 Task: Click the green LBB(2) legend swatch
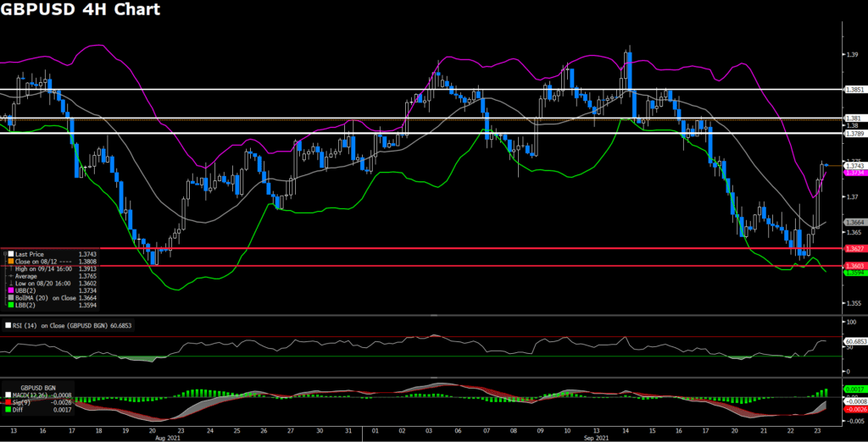click(11, 305)
